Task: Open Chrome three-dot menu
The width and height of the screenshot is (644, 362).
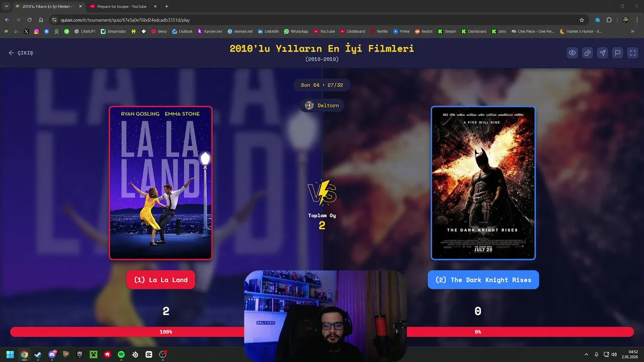Action: [x=636, y=20]
